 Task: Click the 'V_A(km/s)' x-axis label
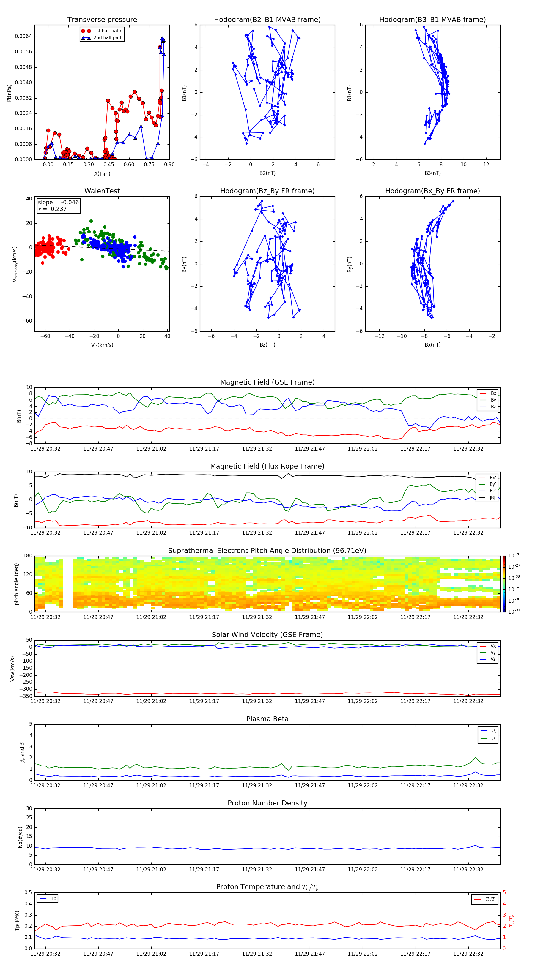click(102, 345)
